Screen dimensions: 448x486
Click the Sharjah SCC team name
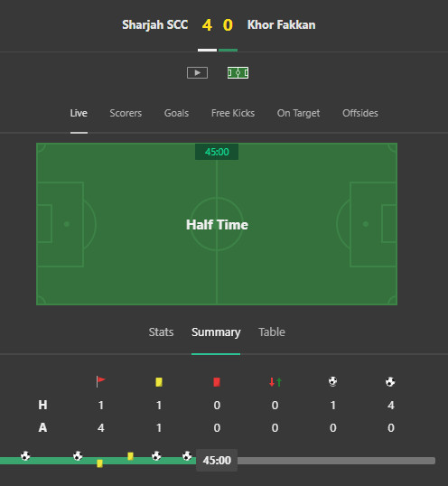[x=155, y=24]
